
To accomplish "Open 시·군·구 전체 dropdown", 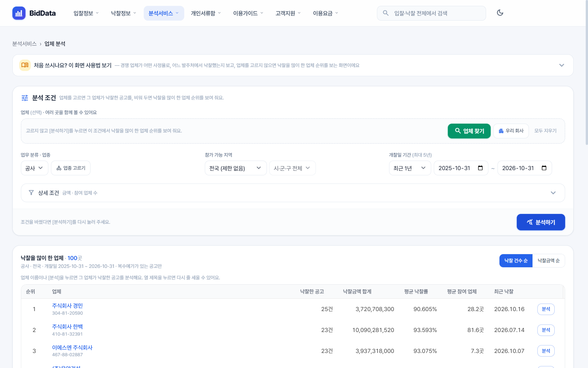I will tap(292, 168).
